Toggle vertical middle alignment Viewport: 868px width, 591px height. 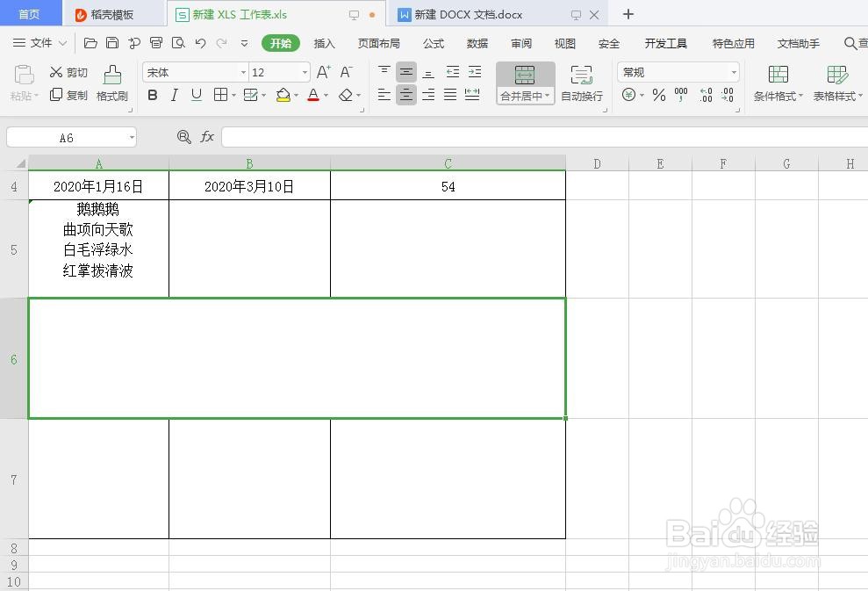[406, 71]
